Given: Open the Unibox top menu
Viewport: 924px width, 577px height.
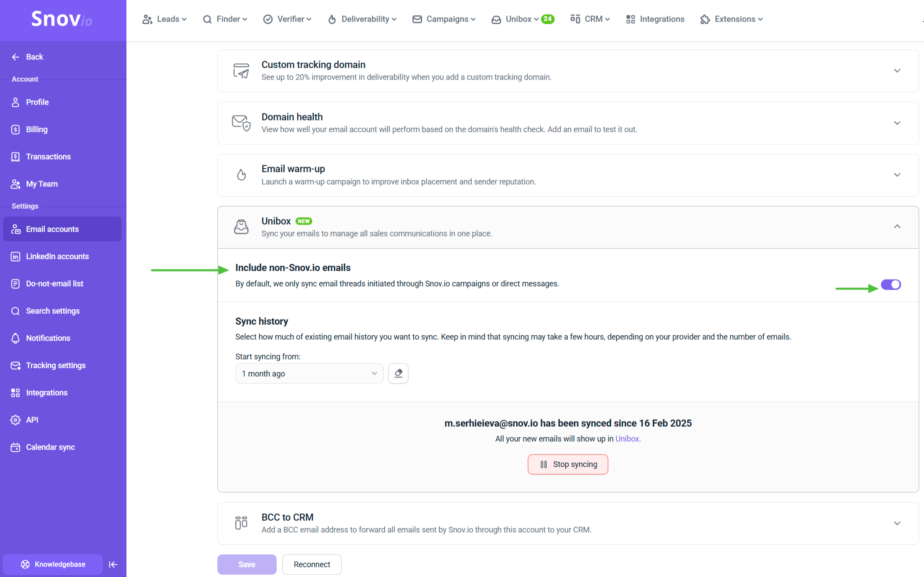Looking at the screenshot, I should coord(515,19).
